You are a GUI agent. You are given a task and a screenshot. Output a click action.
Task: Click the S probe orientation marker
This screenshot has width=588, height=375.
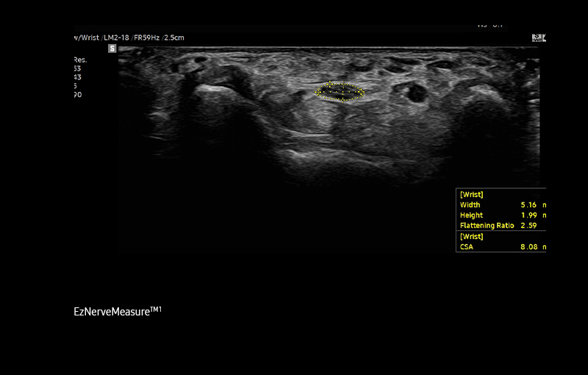[x=112, y=49]
